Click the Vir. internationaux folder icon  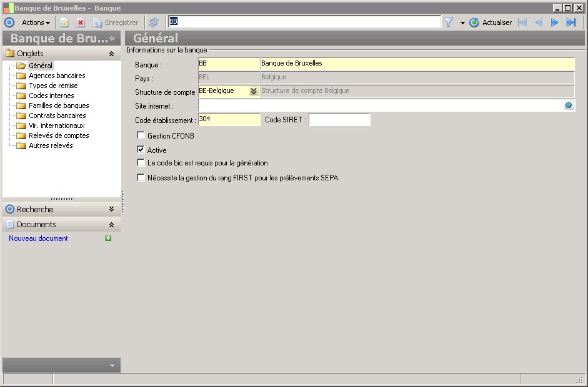21,125
